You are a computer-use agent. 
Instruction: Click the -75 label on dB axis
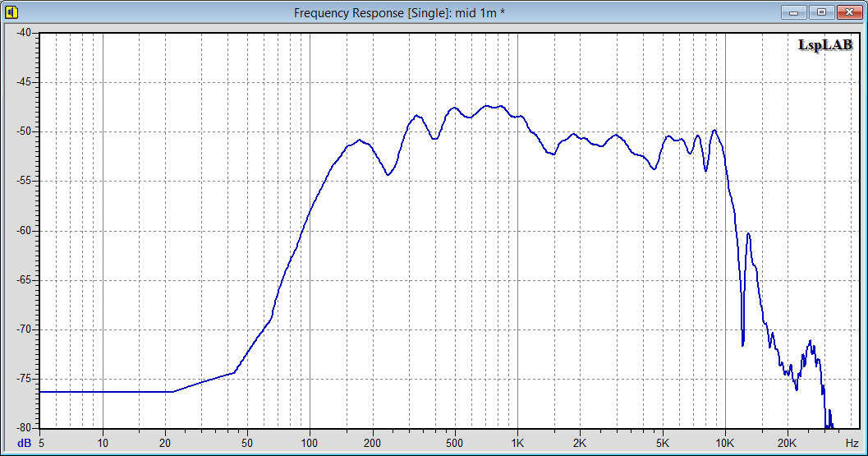point(24,379)
